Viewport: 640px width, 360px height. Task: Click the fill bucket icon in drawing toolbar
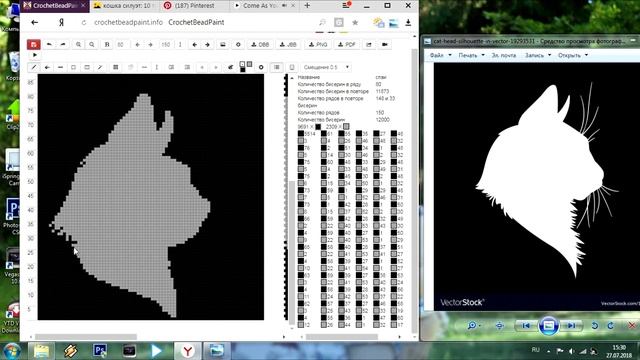click(231, 67)
